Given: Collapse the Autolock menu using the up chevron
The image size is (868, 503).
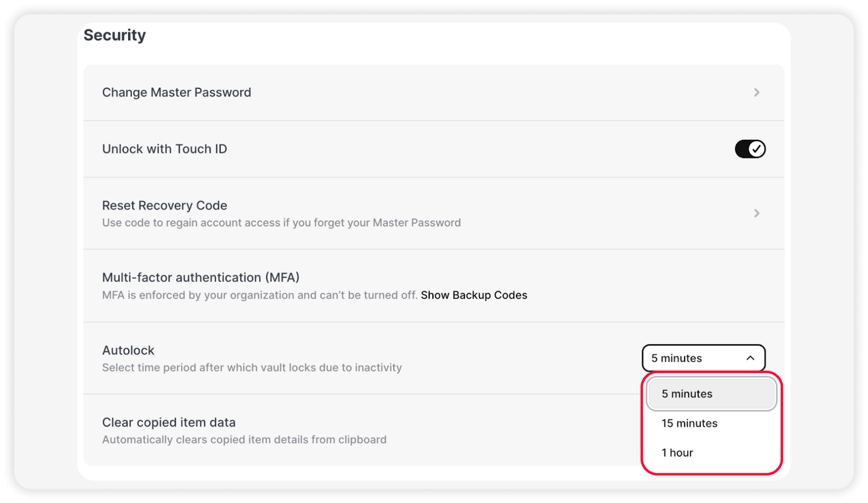Looking at the screenshot, I should coord(750,358).
